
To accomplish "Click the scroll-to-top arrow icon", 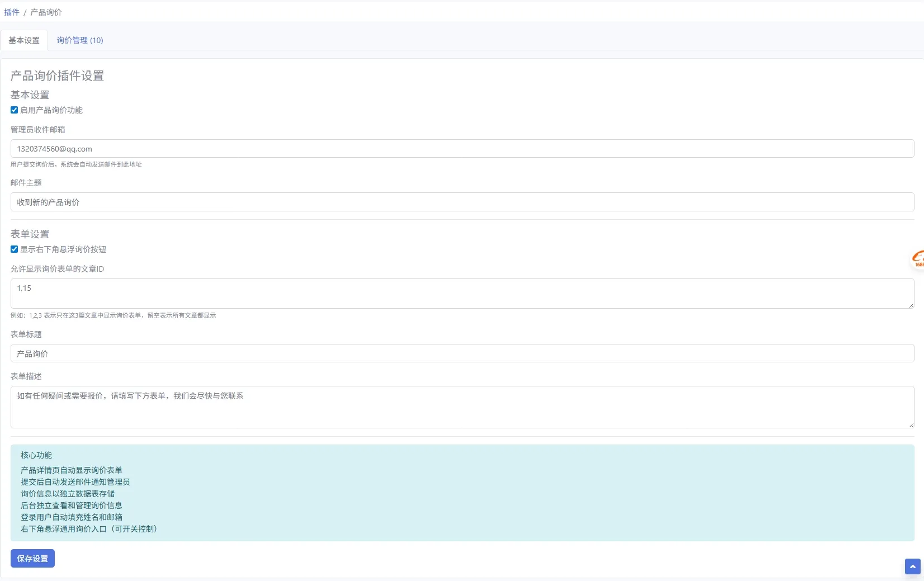I will coord(912,566).
